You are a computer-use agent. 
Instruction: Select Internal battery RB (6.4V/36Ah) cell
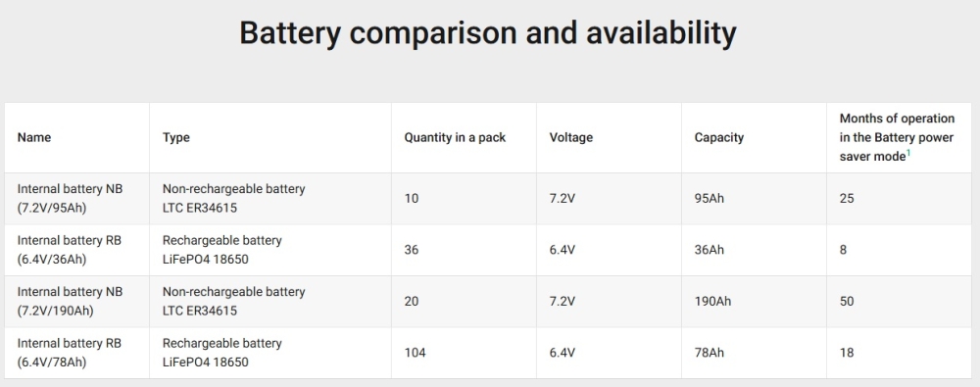coord(70,250)
